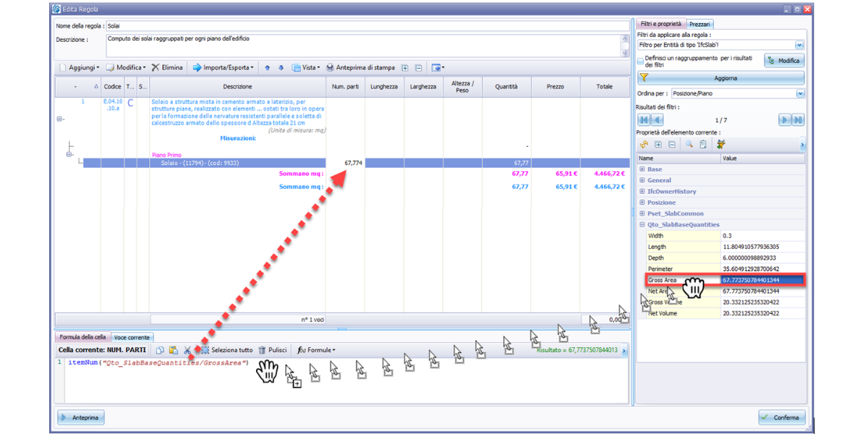Switch to the Prezzari tab
Viewport: 868px width, 434px height.
(699, 24)
